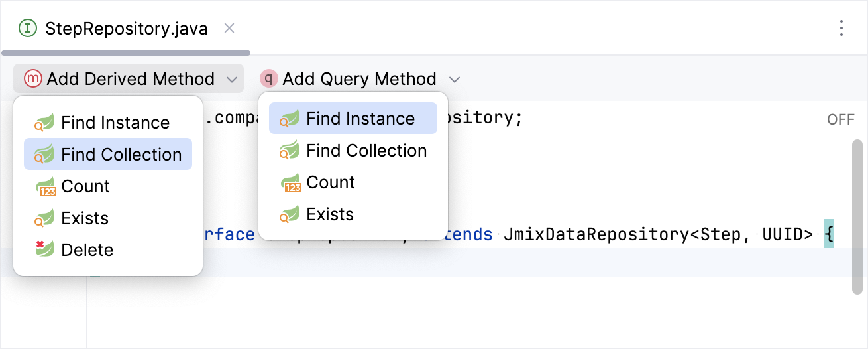Switch to the StepRepository.java tab
868x349 pixels.
[x=126, y=29]
